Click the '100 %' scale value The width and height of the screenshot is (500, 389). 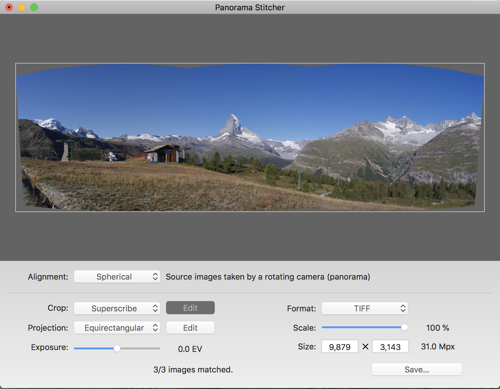coord(437,328)
